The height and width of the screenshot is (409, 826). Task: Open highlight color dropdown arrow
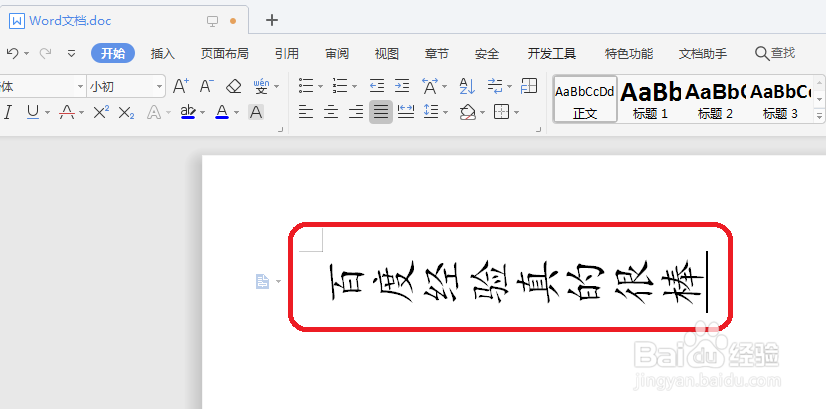pyautogui.click(x=202, y=112)
